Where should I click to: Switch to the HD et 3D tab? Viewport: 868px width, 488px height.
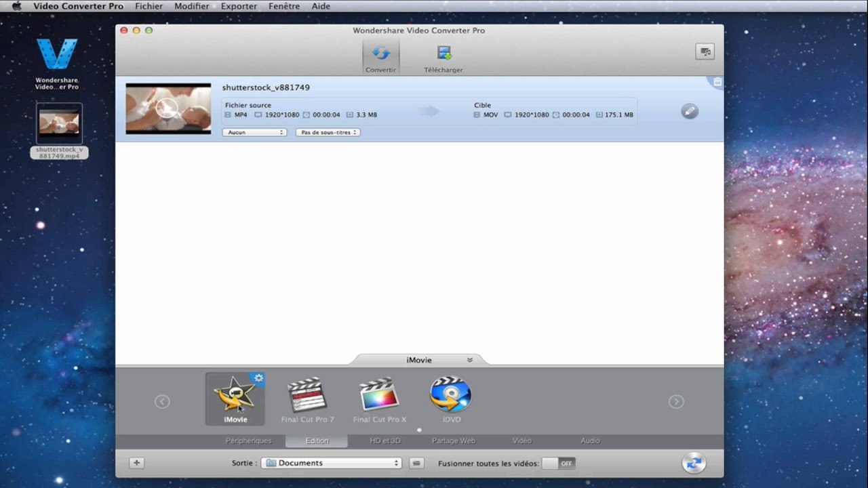click(x=385, y=441)
